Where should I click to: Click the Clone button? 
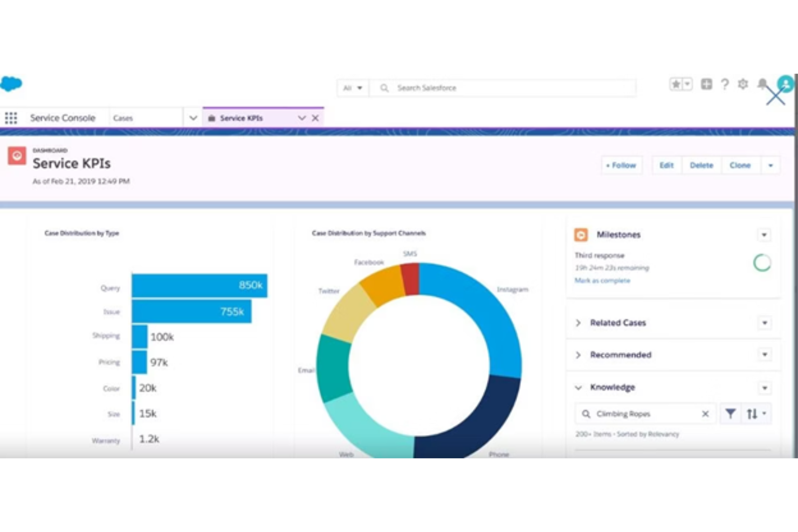(x=740, y=165)
